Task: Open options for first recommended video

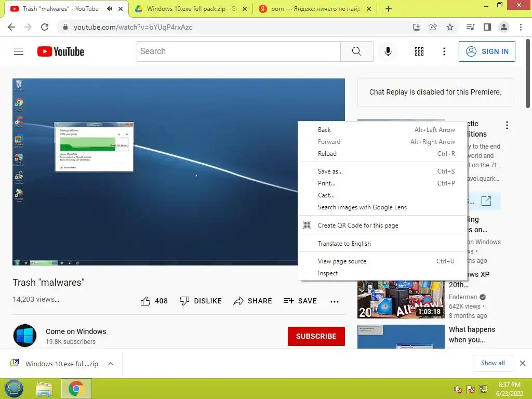Action: click(507, 125)
